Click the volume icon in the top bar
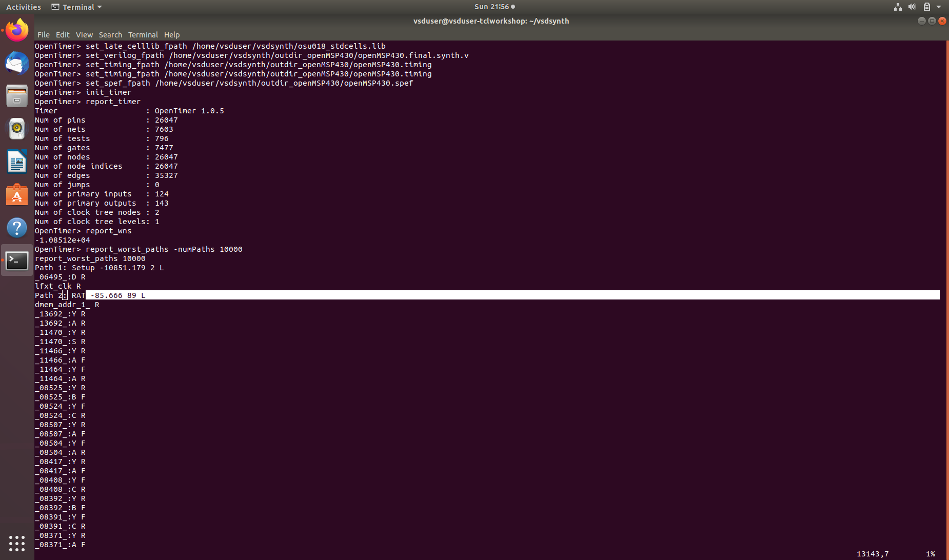The image size is (949, 560). tap(912, 7)
